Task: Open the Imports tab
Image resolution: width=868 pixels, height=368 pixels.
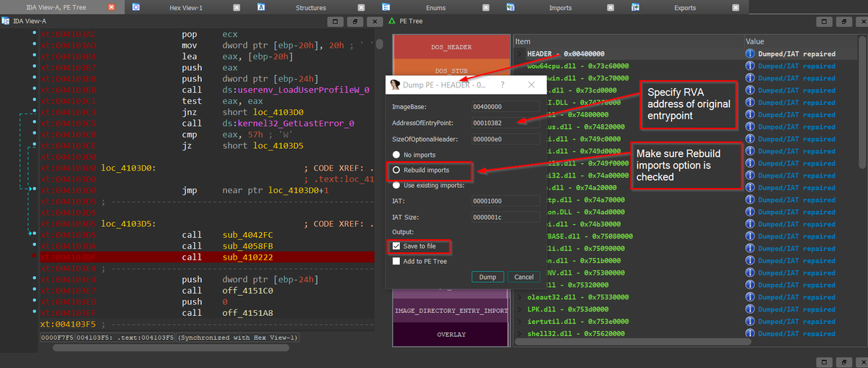Action: tap(561, 7)
